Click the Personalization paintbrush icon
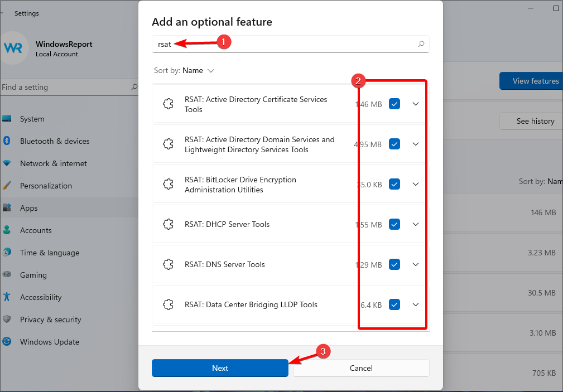This screenshot has width=563, height=392. pyautogui.click(x=7, y=186)
